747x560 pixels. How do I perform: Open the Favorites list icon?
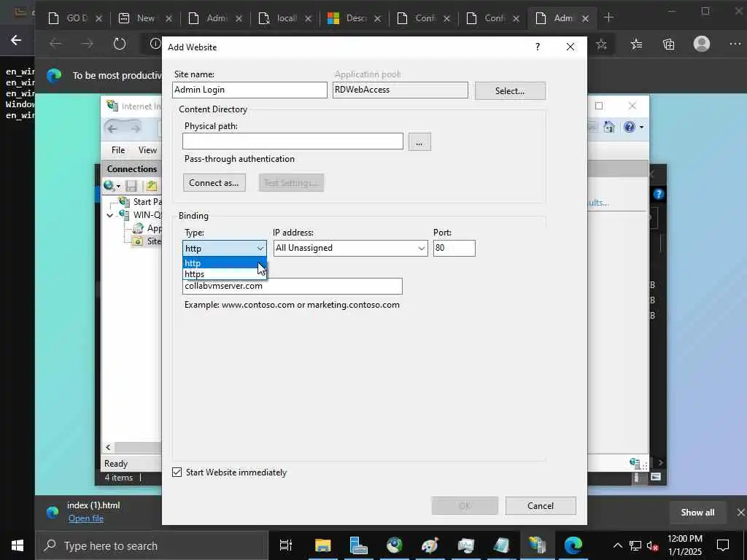(x=636, y=44)
